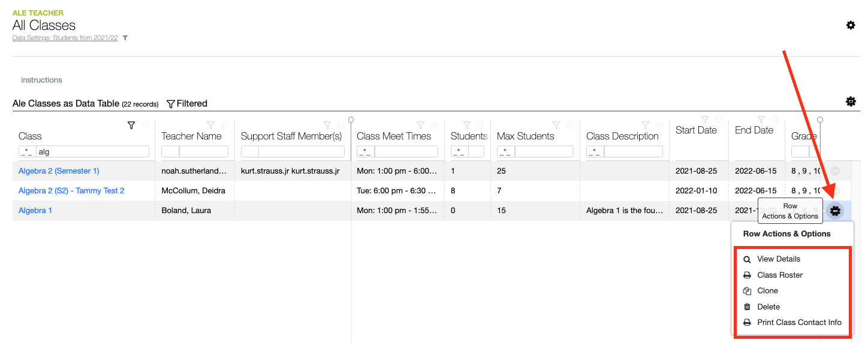
Task: Click the Algebra 1 row actions gear
Action: pos(835,211)
